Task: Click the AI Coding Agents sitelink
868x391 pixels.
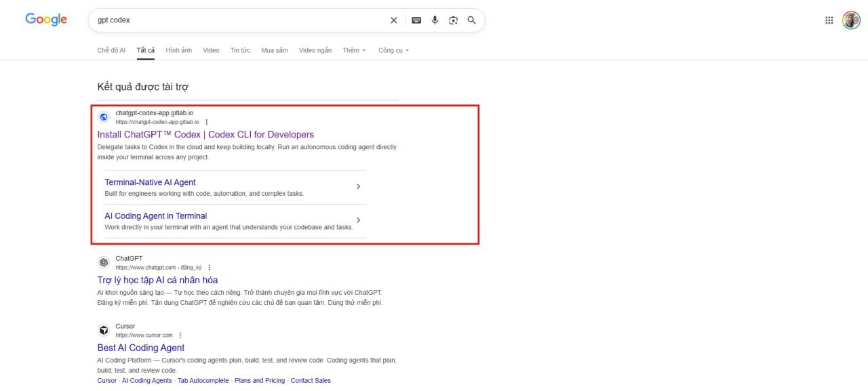Action: point(147,381)
